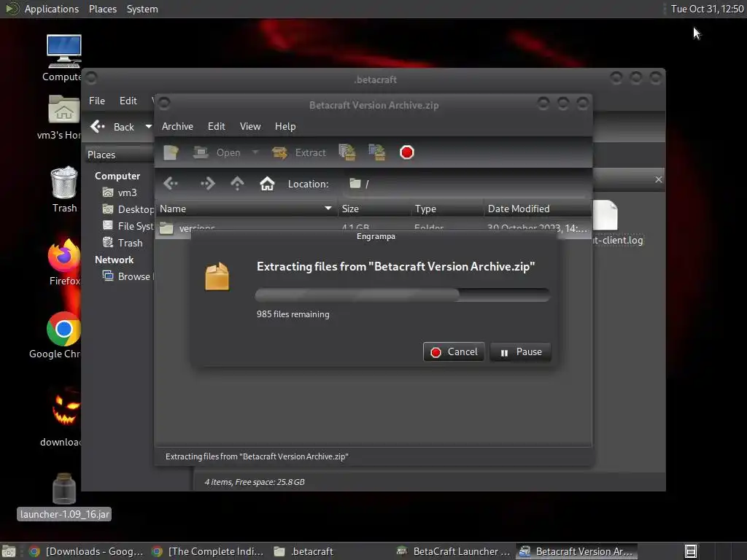Click the workspace switcher in taskbar

691,551
